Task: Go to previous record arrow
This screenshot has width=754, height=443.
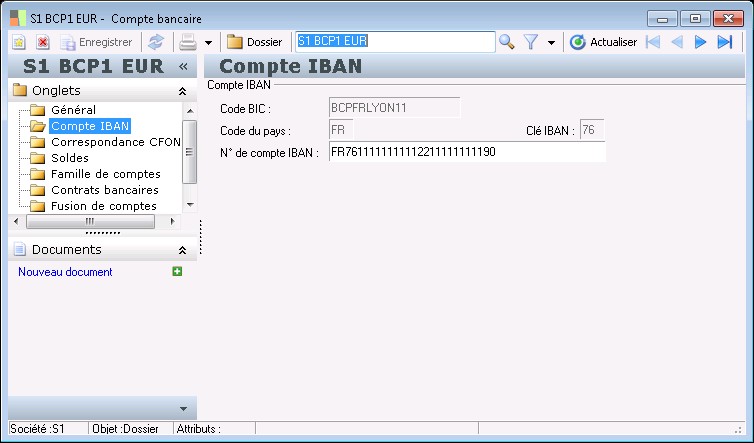Action: point(677,42)
